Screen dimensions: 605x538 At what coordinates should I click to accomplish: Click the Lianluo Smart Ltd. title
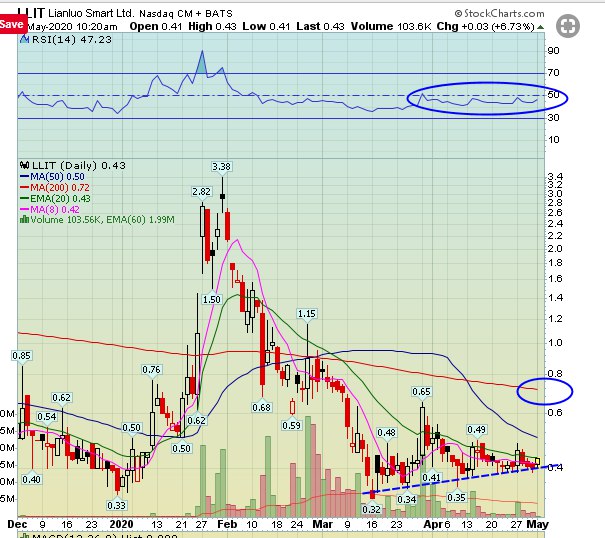[91, 13]
